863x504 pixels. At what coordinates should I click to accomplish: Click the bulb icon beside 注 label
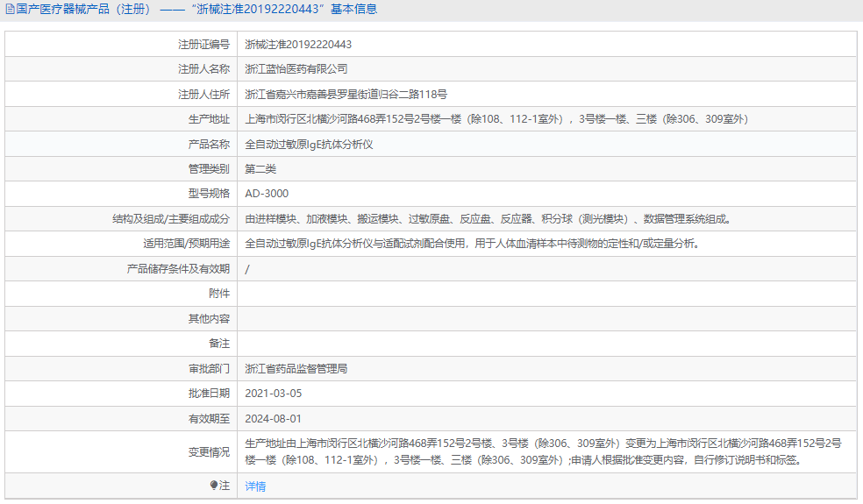tap(213, 486)
